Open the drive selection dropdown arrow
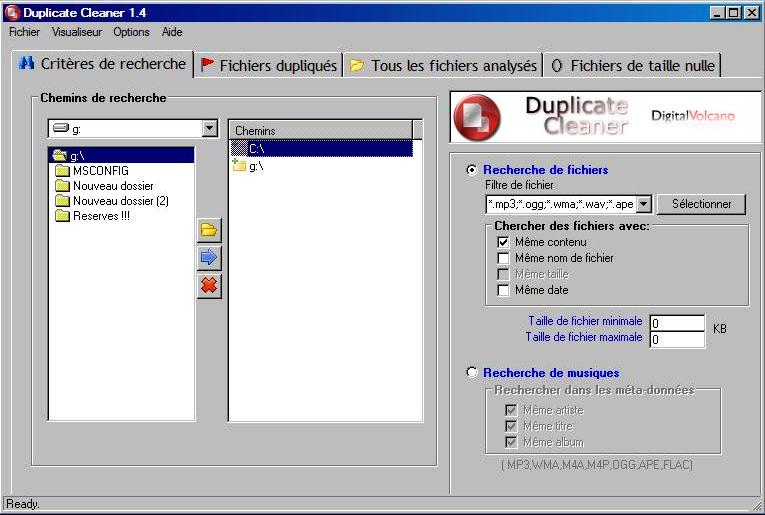The height and width of the screenshot is (515, 765). pos(209,129)
